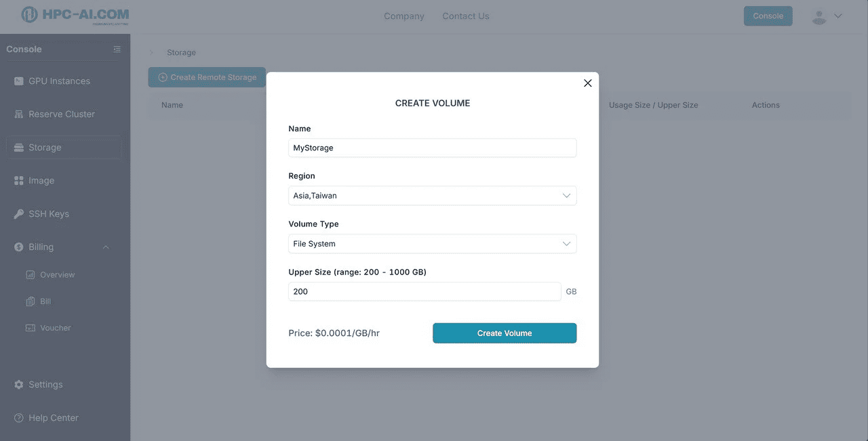Open the Region dropdown
Screen dimensions: 868x441
coord(433,196)
